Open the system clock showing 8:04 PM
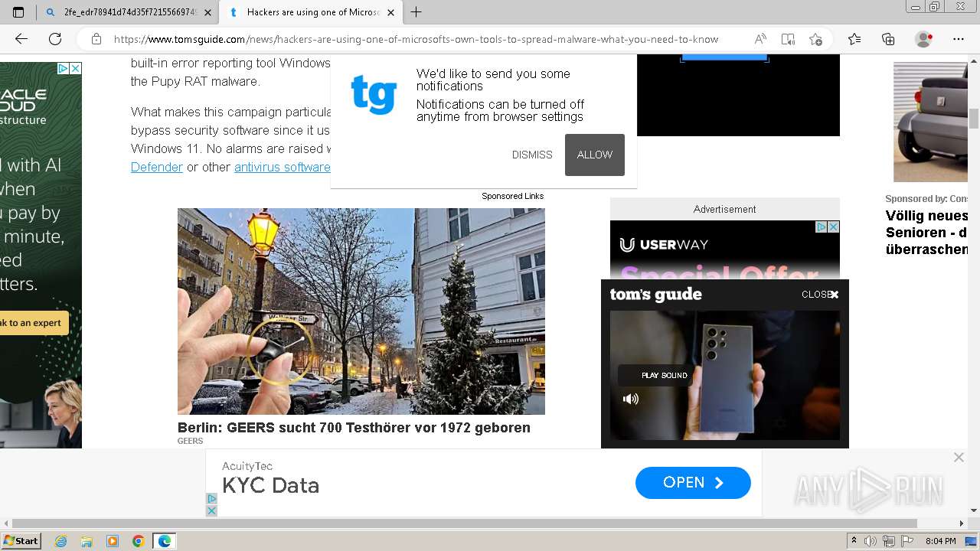Screen dimensions: 980x551 pos(940,541)
